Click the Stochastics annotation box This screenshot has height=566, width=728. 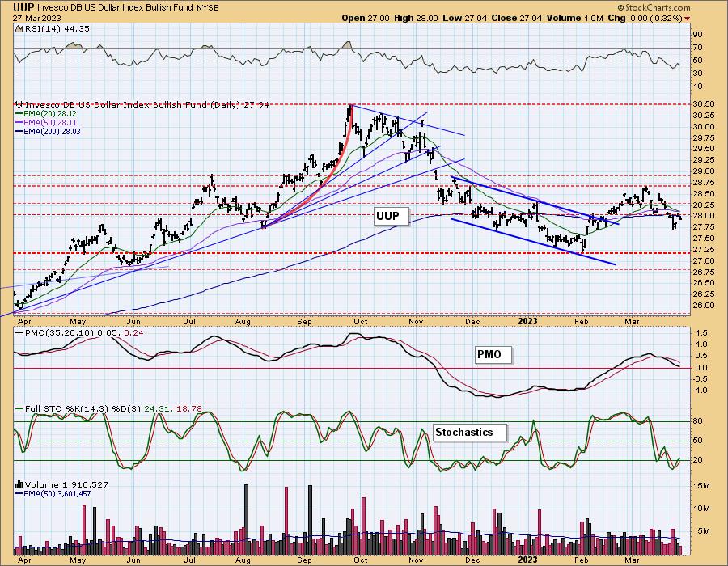tap(470, 433)
